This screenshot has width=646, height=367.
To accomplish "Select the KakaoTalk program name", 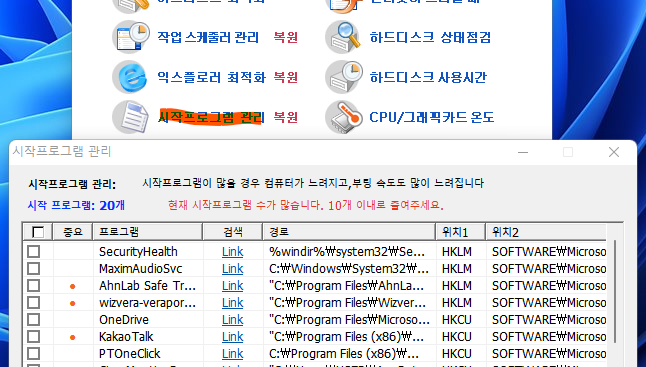I will pos(126,337).
